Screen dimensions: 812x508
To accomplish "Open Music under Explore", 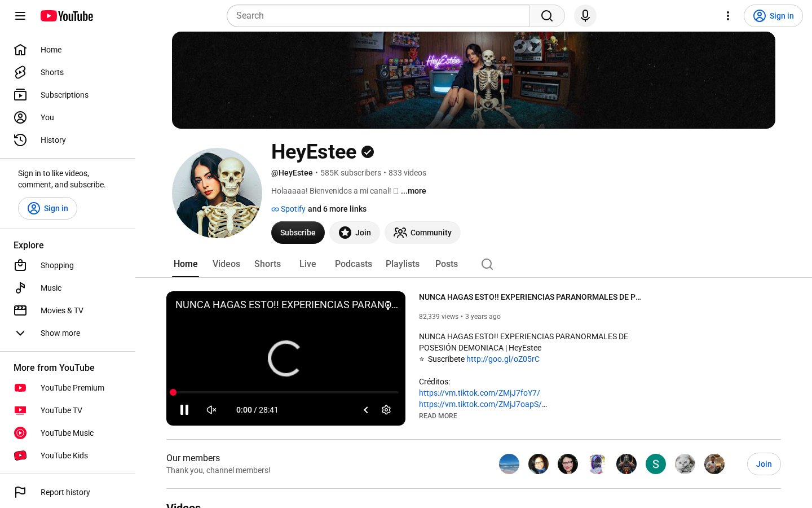I will pos(68,288).
